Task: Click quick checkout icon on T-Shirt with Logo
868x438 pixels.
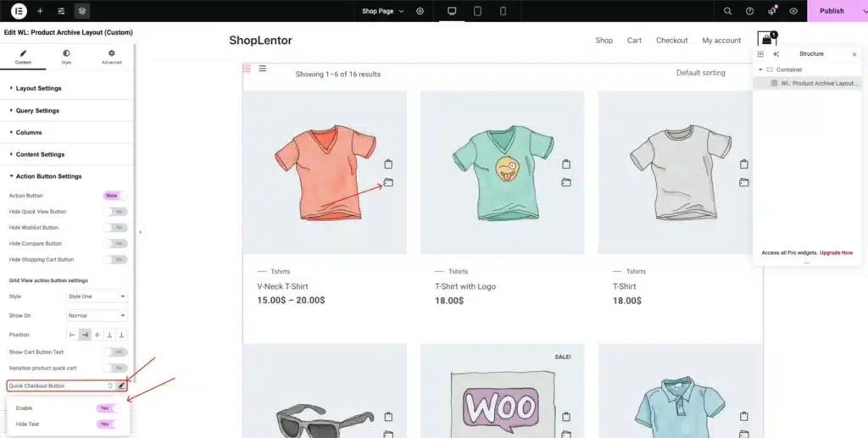Action: pyautogui.click(x=565, y=182)
